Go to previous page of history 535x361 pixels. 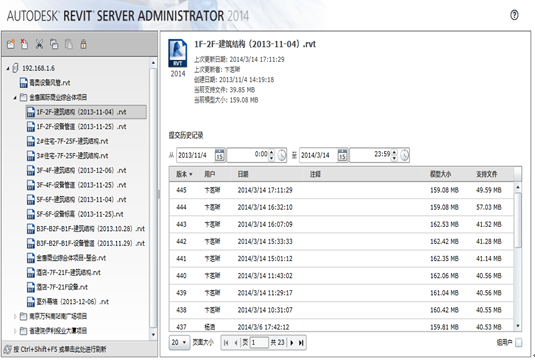coord(236,343)
